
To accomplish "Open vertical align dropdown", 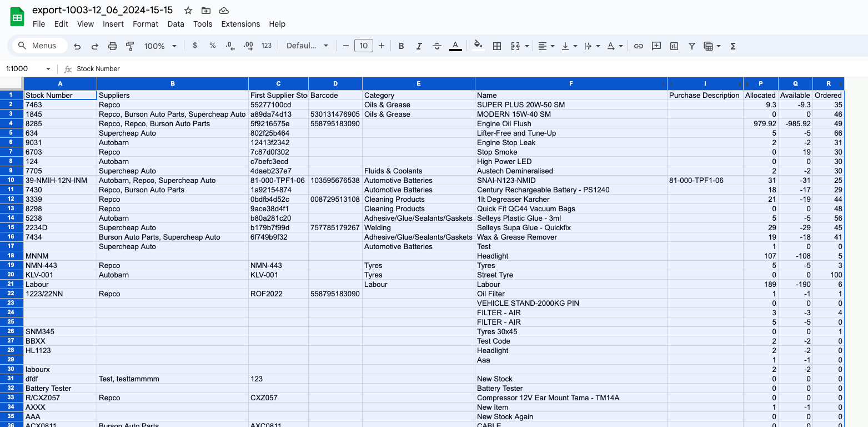I will (x=569, y=46).
